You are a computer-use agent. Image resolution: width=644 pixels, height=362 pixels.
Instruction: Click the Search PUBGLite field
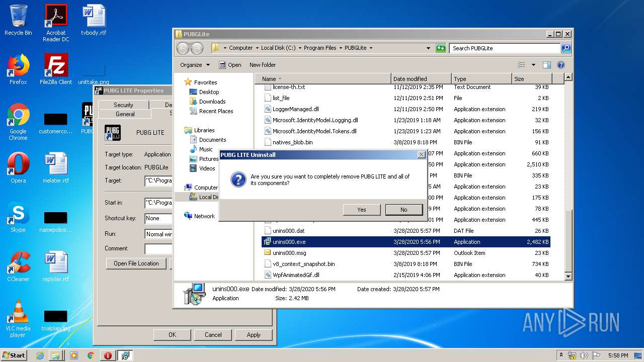[505, 48]
